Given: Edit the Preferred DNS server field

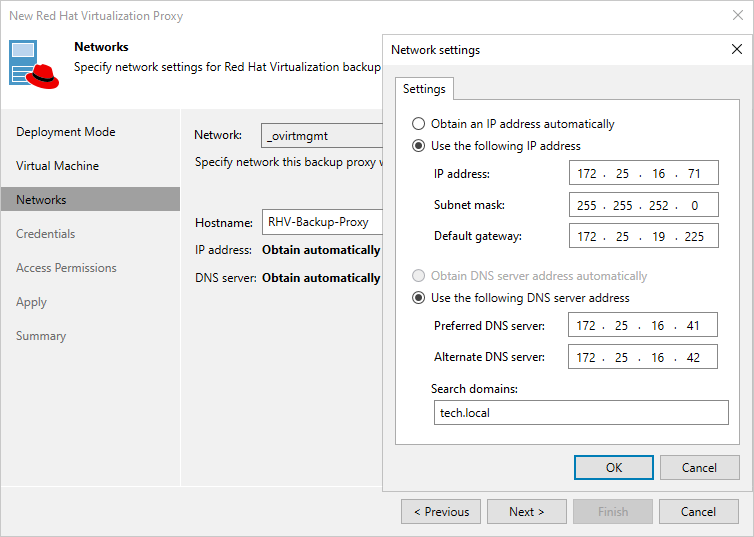Looking at the screenshot, I should (642, 326).
